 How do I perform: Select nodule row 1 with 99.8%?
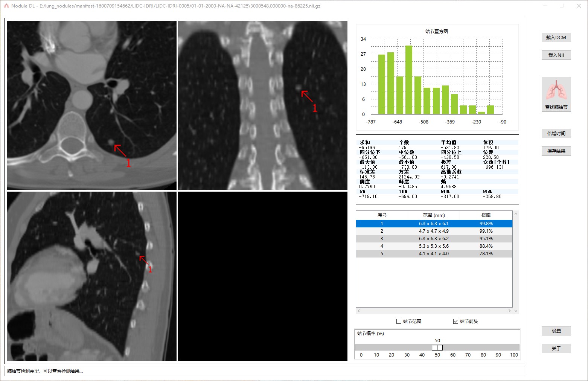(x=434, y=224)
